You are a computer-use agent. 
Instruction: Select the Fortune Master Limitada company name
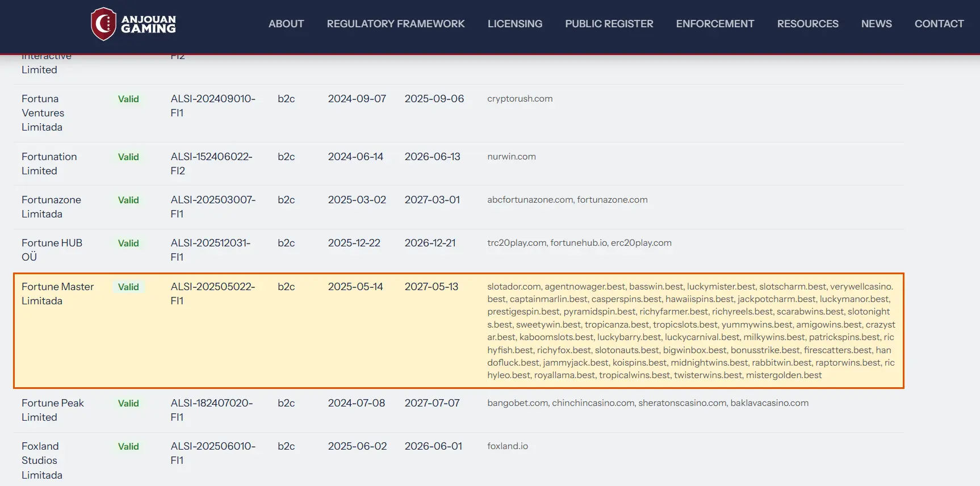tap(58, 294)
